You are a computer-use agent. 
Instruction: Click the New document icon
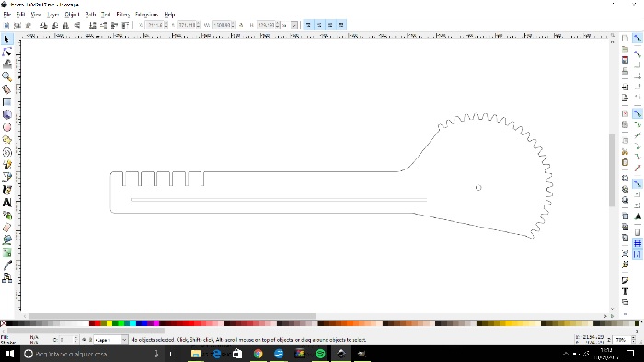(x=625, y=39)
